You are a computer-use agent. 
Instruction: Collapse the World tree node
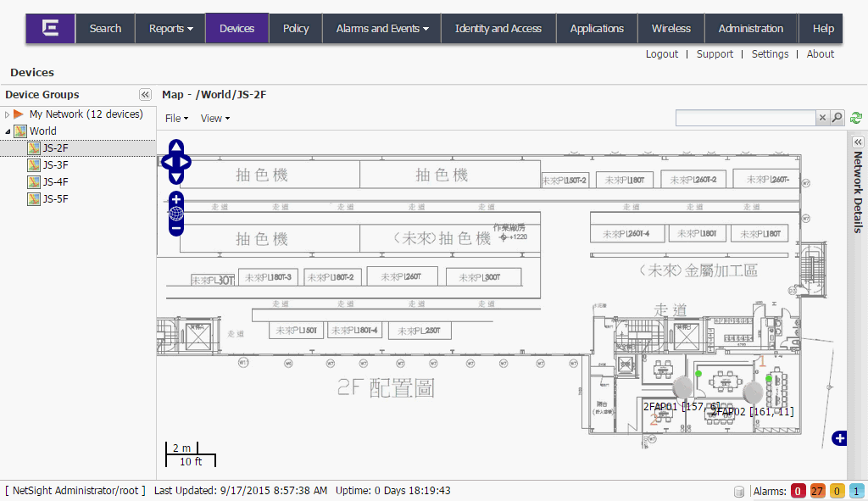[x=8, y=131]
